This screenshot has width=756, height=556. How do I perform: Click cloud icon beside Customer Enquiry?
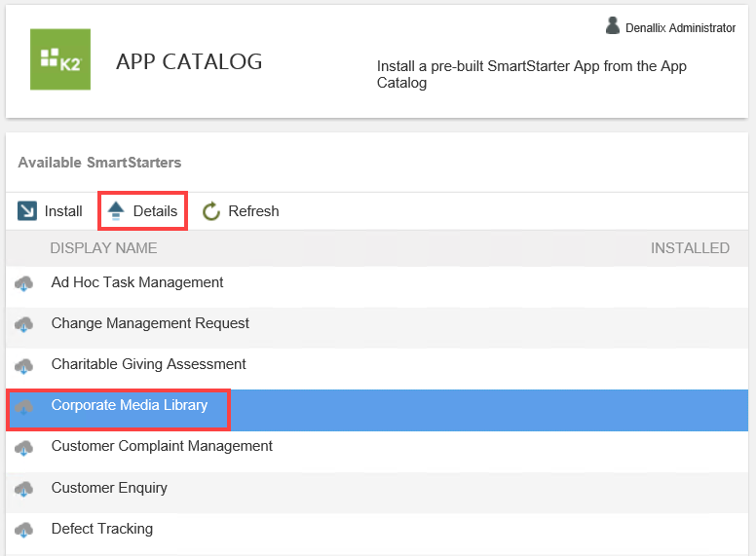[x=24, y=488]
